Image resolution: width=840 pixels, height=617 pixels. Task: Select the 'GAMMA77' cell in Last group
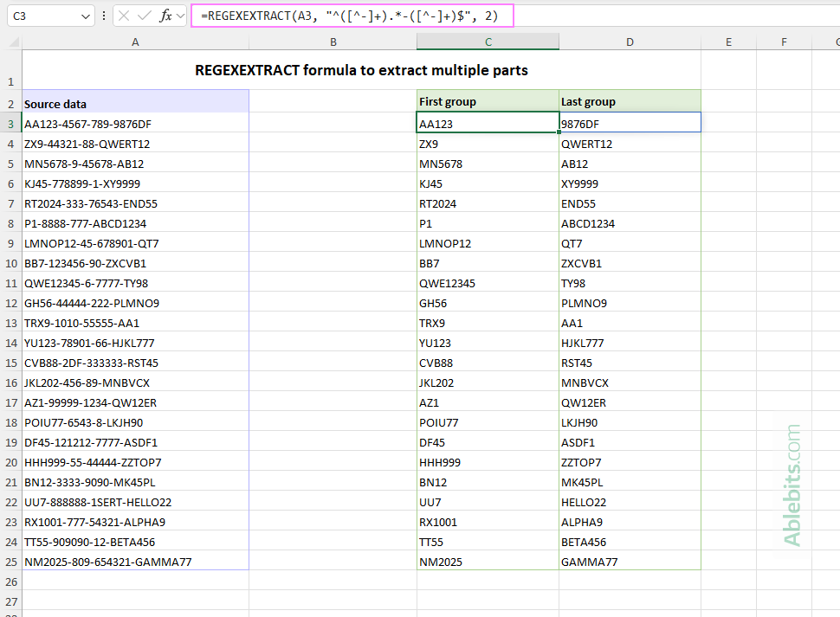point(630,562)
